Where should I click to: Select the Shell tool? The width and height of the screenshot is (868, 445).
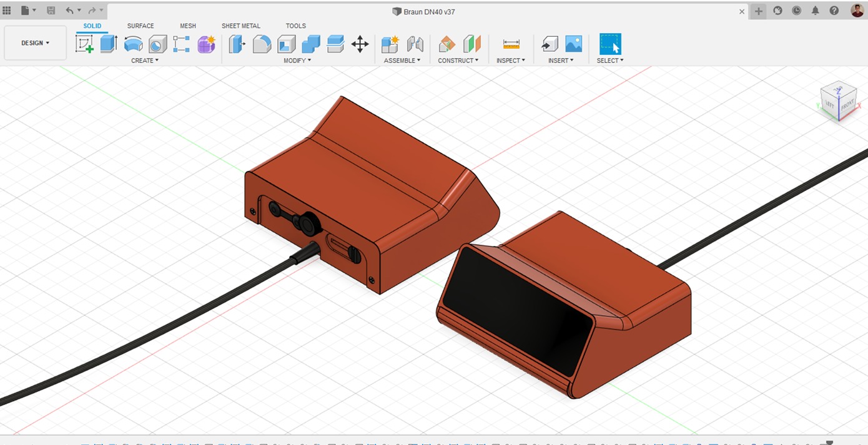(286, 44)
